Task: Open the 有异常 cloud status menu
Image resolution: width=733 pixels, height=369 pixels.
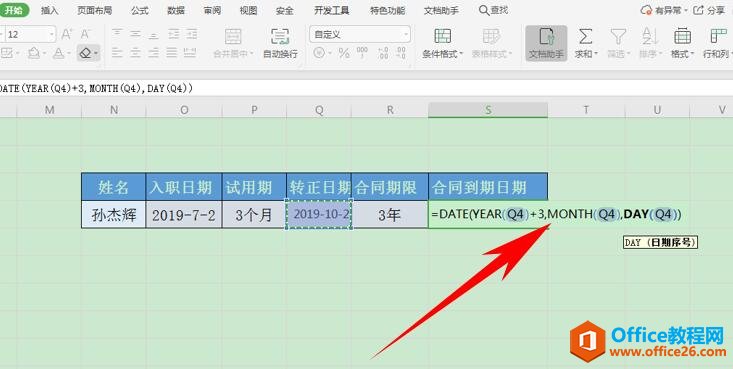Action: pos(664,10)
